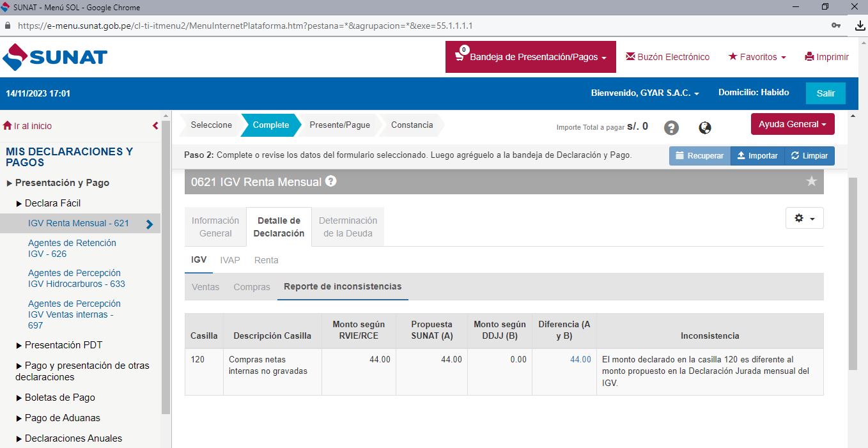Open the Renta tab
Screen dimensions: 868x448
coord(266,260)
